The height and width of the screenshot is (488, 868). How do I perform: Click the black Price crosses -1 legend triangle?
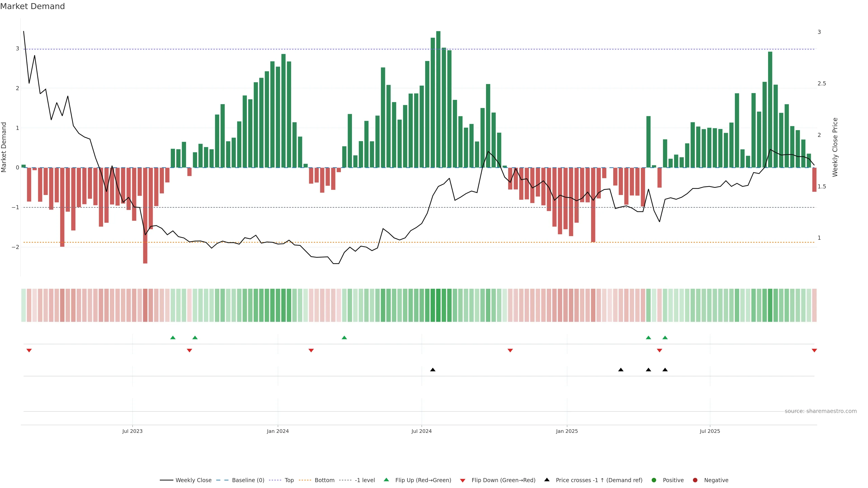(547, 480)
